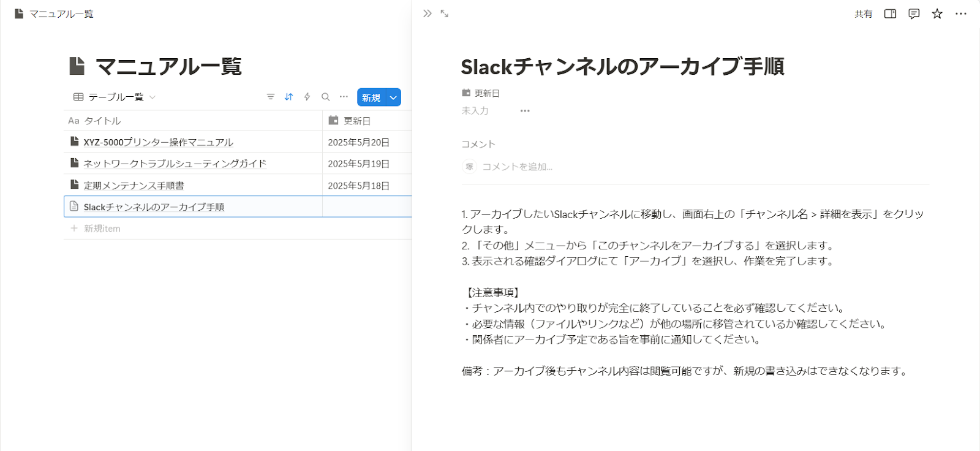Set the 未入力 更新日 value
980x451 pixels.
point(475,111)
